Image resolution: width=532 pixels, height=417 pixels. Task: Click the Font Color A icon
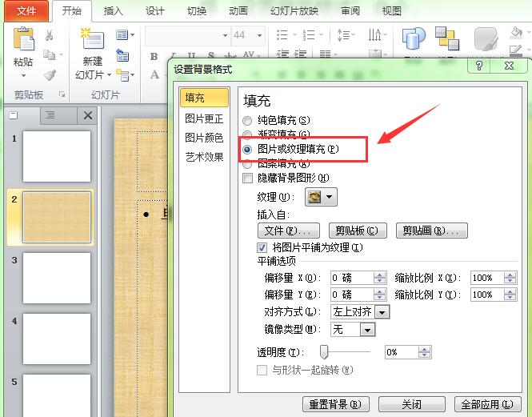pos(154,74)
